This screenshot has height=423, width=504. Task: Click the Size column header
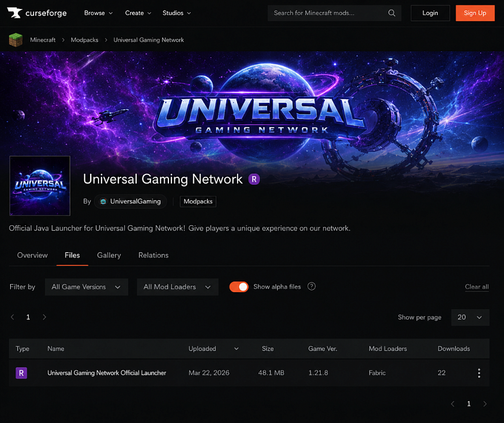coord(268,349)
